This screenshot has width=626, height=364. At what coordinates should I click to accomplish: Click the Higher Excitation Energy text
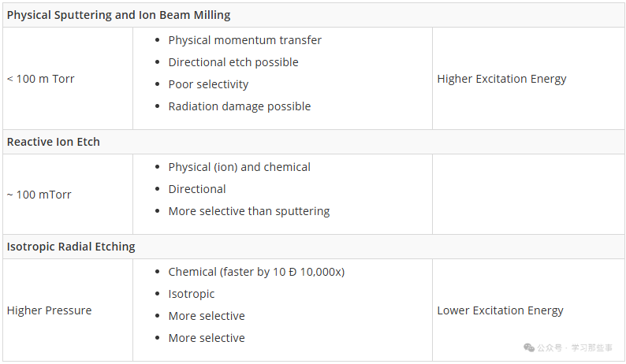click(501, 79)
